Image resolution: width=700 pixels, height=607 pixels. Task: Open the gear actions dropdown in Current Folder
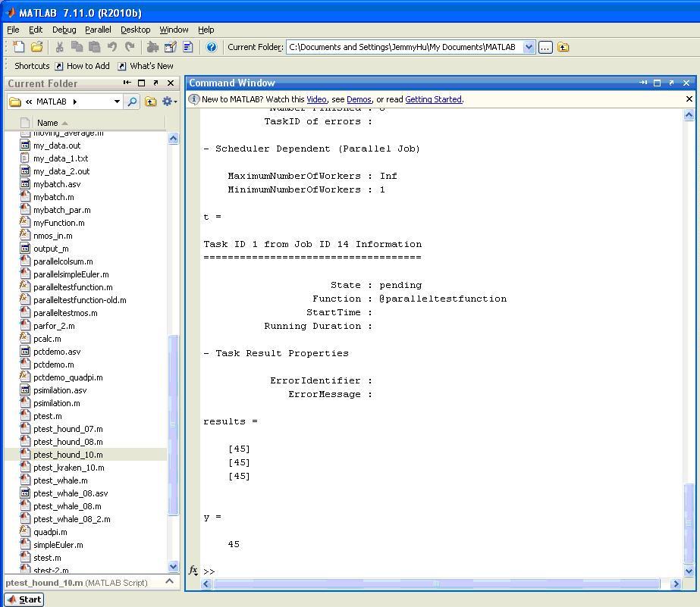point(169,102)
